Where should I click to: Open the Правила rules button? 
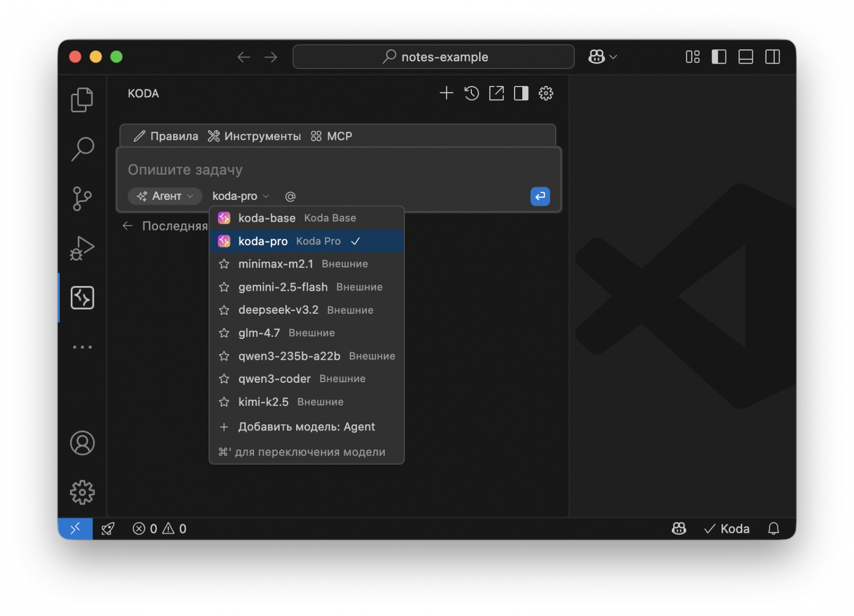click(166, 136)
